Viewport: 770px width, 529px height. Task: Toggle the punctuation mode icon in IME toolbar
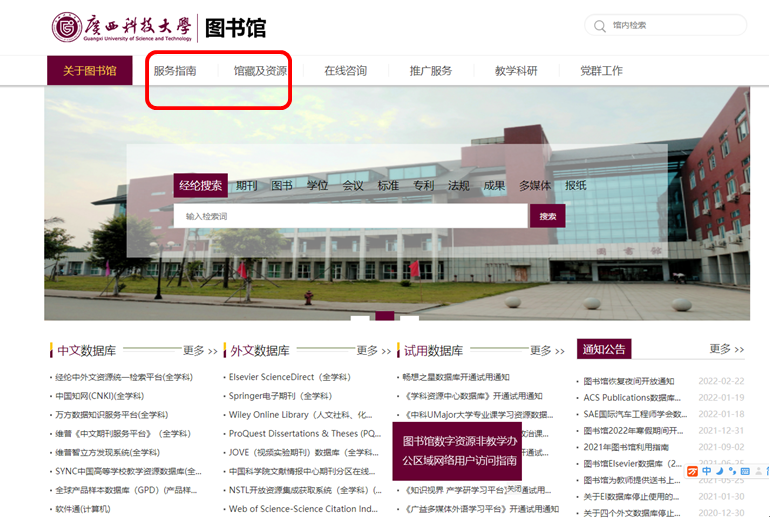tap(732, 472)
